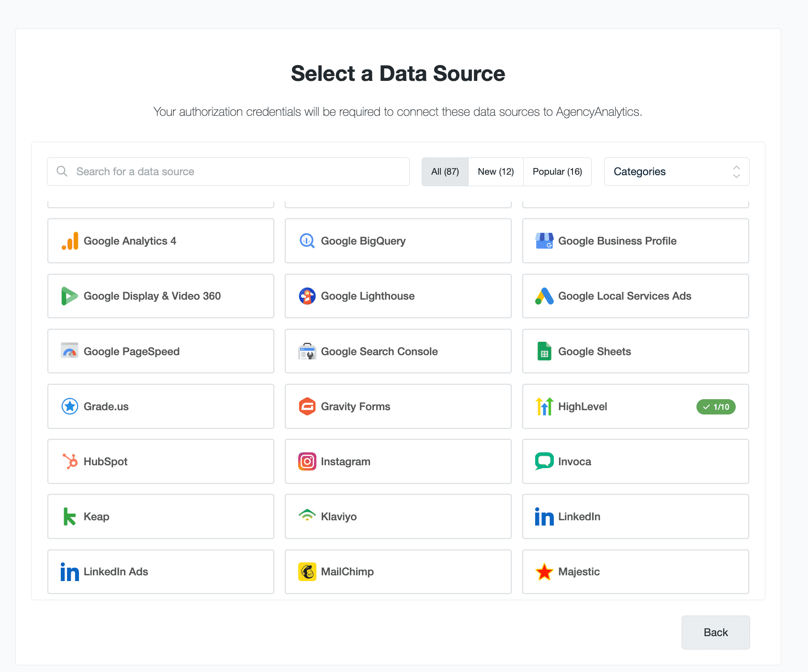Screen dimensions: 808x672
Task: Select the Google Sheets icon
Action: [544, 351]
